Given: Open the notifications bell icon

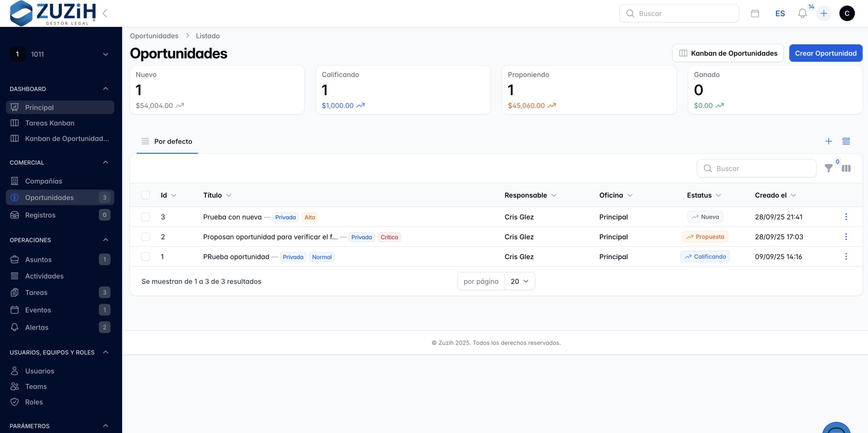Looking at the screenshot, I should pos(802,14).
